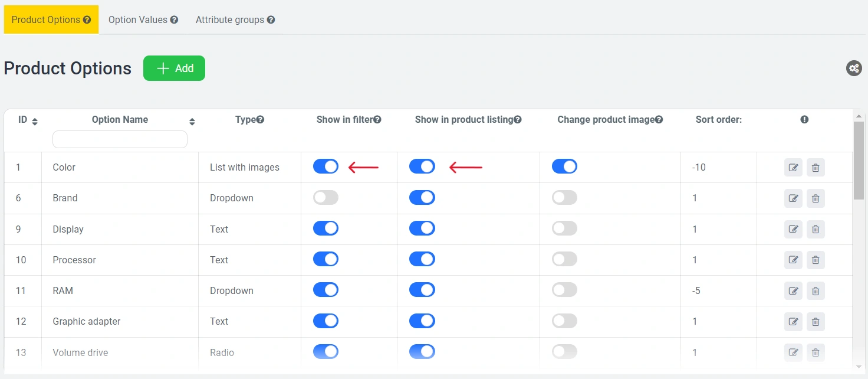868x379 pixels.
Task: Turn off Show in product listing for Display
Action: point(422,228)
